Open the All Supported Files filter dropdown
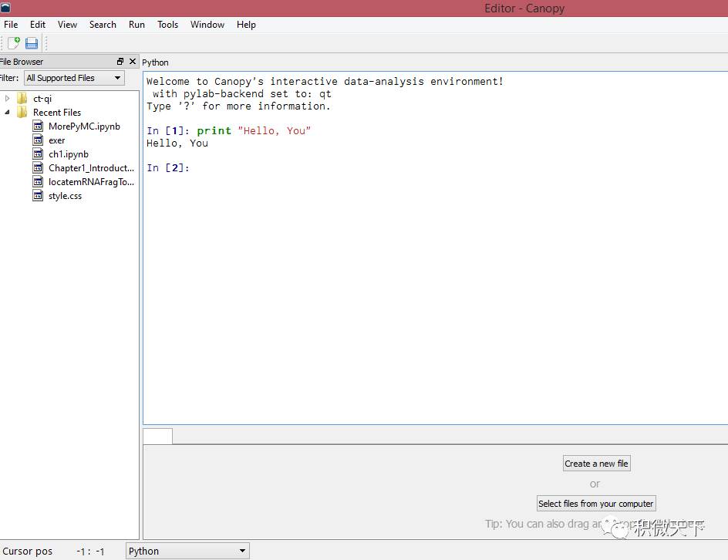This screenshot has height=560, width=728. [x=74, y=78]
